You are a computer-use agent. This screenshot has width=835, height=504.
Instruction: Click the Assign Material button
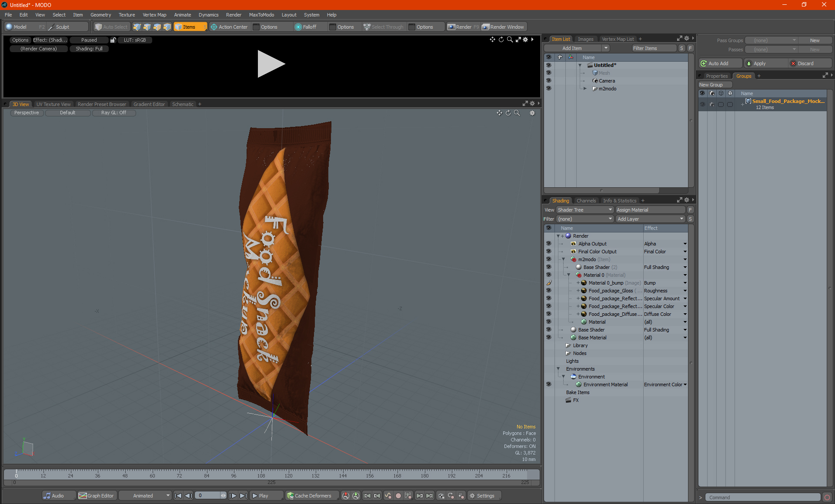click(650, 210)
